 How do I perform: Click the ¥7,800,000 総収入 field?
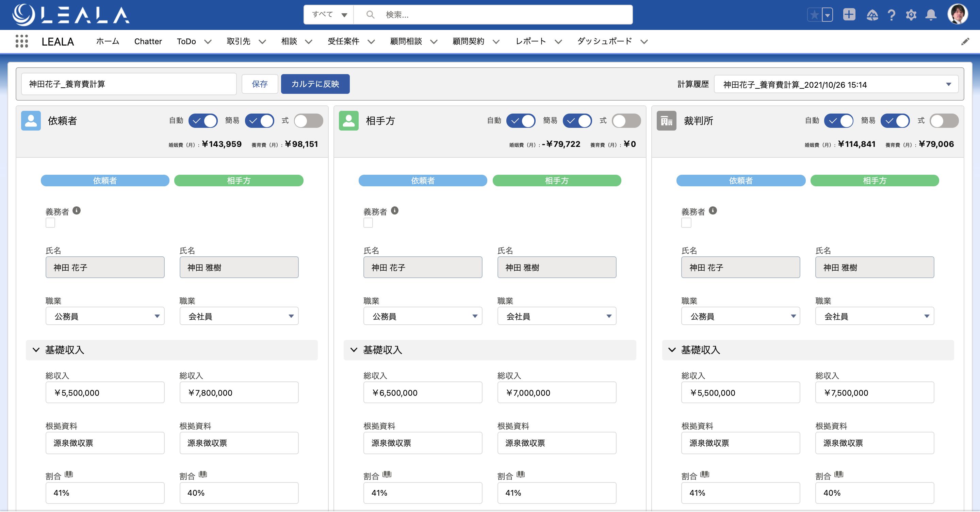click(239, 393)
